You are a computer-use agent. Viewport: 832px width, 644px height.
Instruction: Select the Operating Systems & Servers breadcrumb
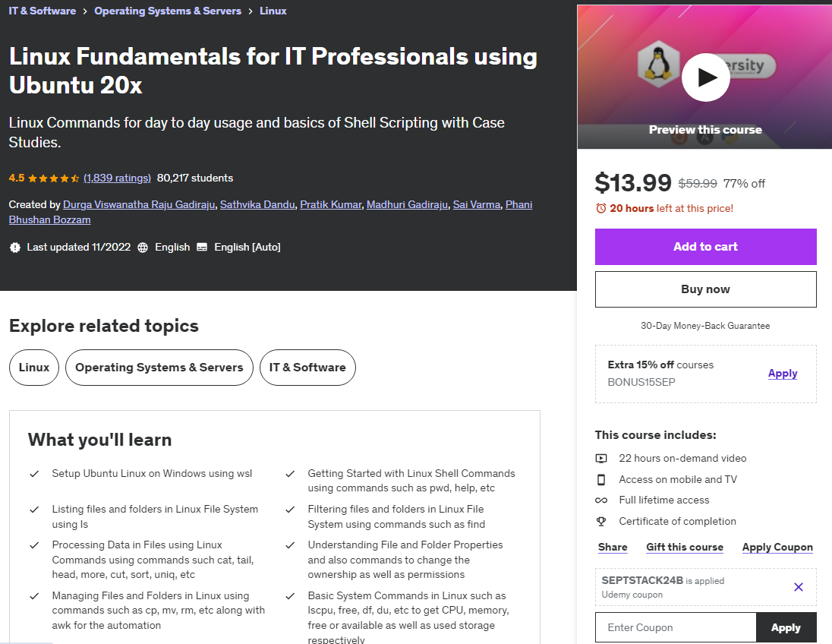(x=168, y=11)
